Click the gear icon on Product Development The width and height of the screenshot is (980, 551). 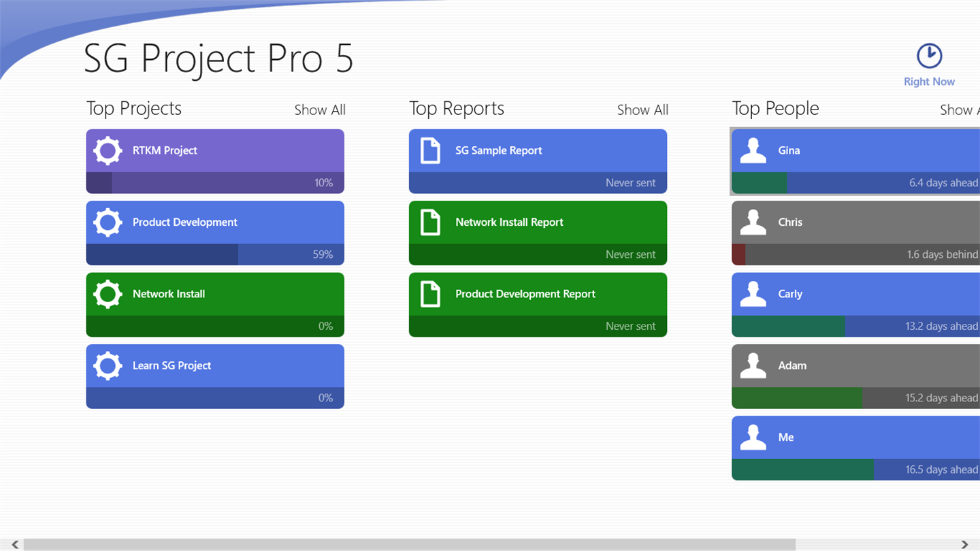tap(108, 222)
